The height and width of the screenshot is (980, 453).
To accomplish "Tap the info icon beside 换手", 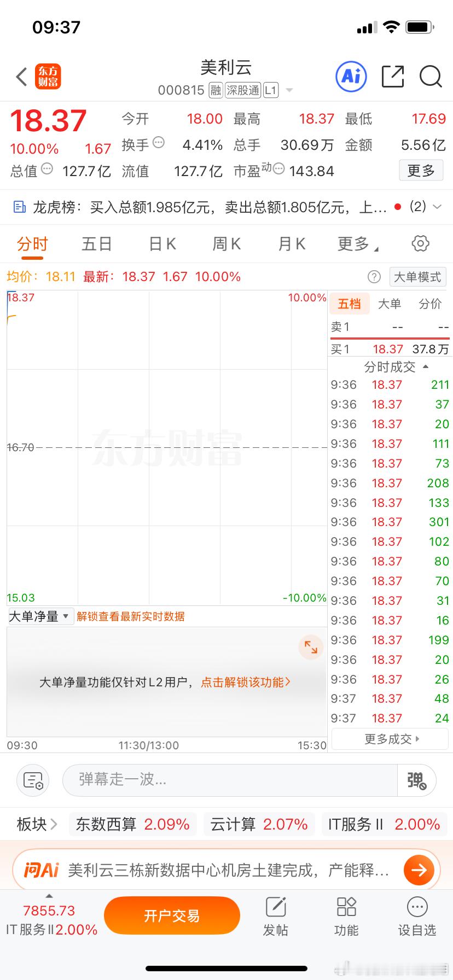I will pos(159,143).
